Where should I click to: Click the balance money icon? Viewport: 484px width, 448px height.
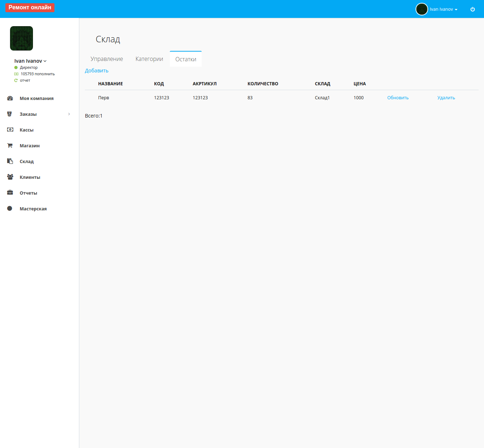pyautogui.click(x=16, y=74)
